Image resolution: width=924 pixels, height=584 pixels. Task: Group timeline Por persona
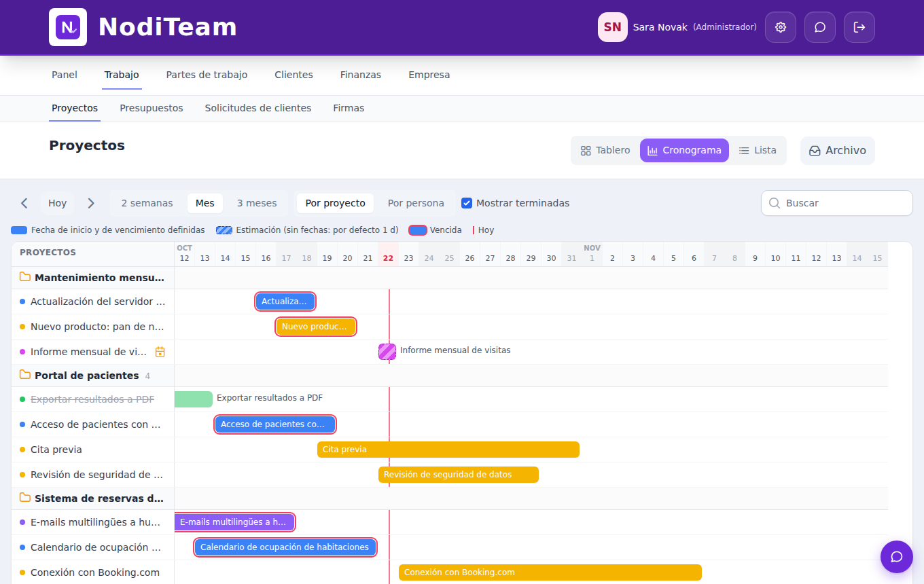click(x=416, y=203)
